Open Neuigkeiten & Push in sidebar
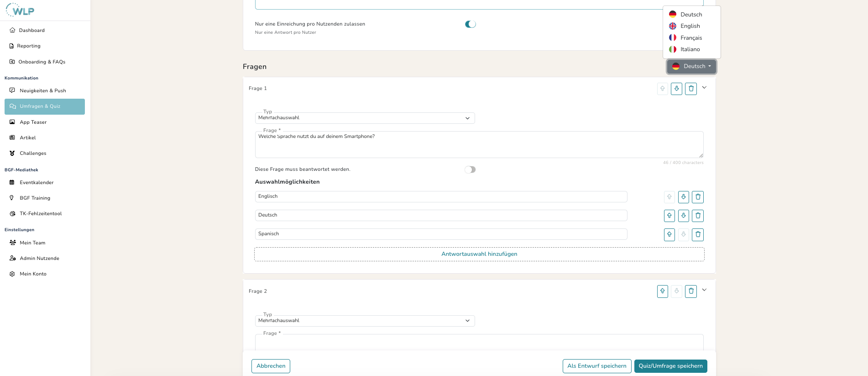This screenshot has height=376, width=868. tap(43, 90)
